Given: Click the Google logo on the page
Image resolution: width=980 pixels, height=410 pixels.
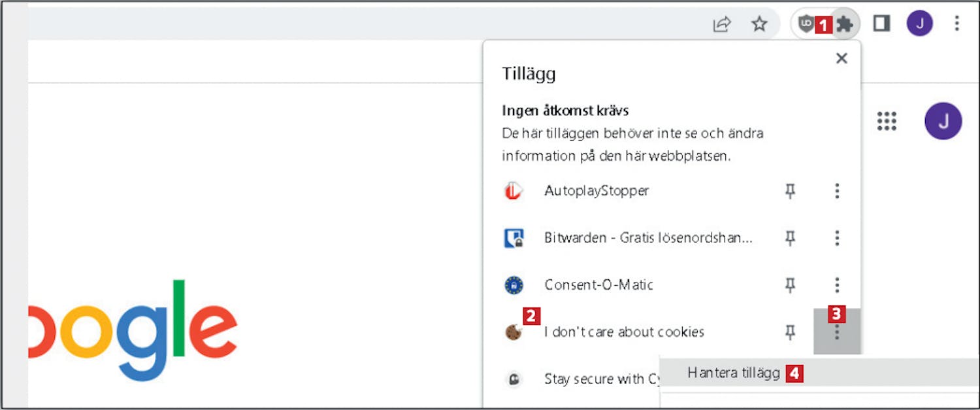Looking at the screenshot, I should click(133, 330).
